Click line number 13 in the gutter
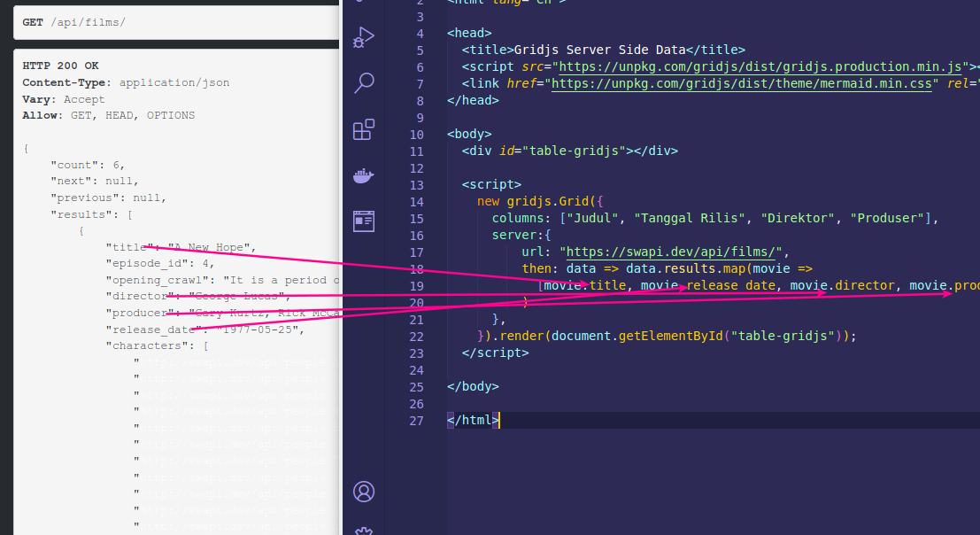The width and height of the screenshot is (980, 535). [x=417, y=185]
